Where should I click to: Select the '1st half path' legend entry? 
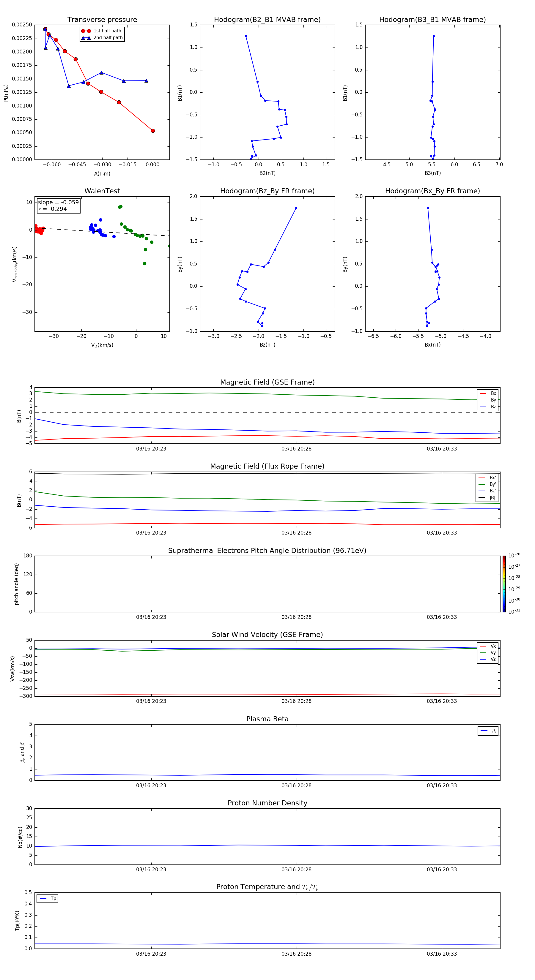[x=102, y=31]
